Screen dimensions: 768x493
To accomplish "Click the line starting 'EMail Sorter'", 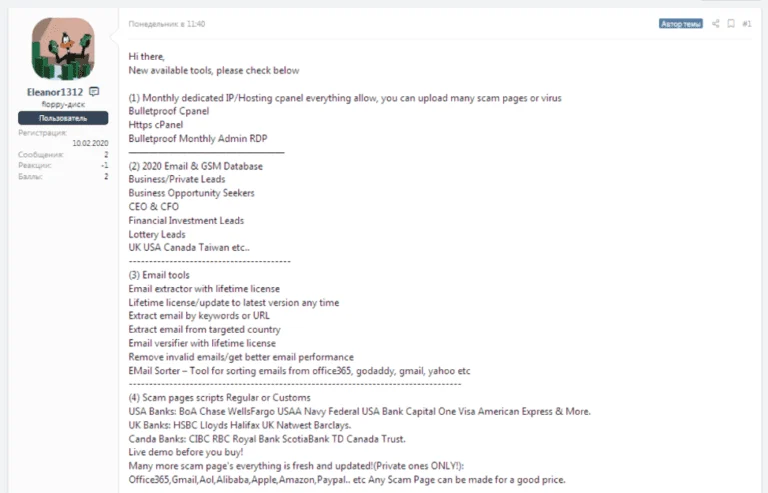I will point(299,371).
